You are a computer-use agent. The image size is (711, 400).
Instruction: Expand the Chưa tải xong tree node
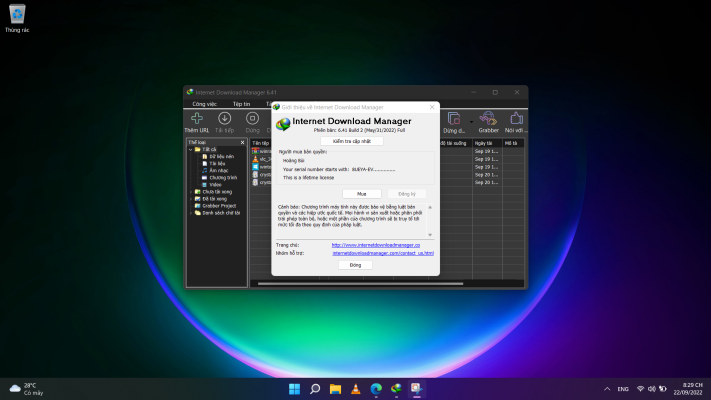pos(190,191)
